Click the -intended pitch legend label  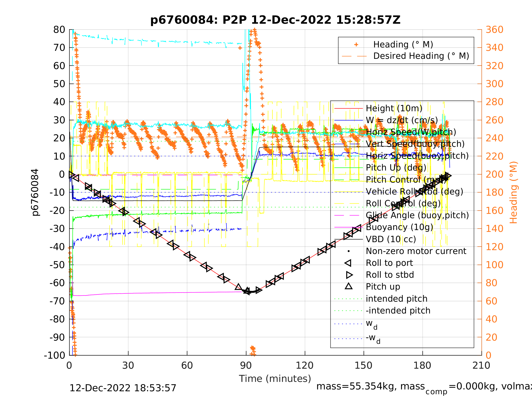point(398,311)
